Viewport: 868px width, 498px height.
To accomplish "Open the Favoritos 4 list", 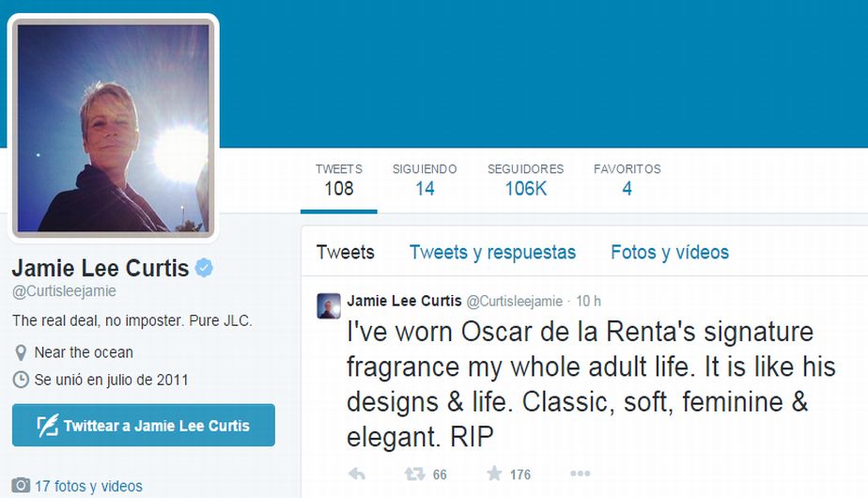I will pyautogui.click(x=628, y=180).
